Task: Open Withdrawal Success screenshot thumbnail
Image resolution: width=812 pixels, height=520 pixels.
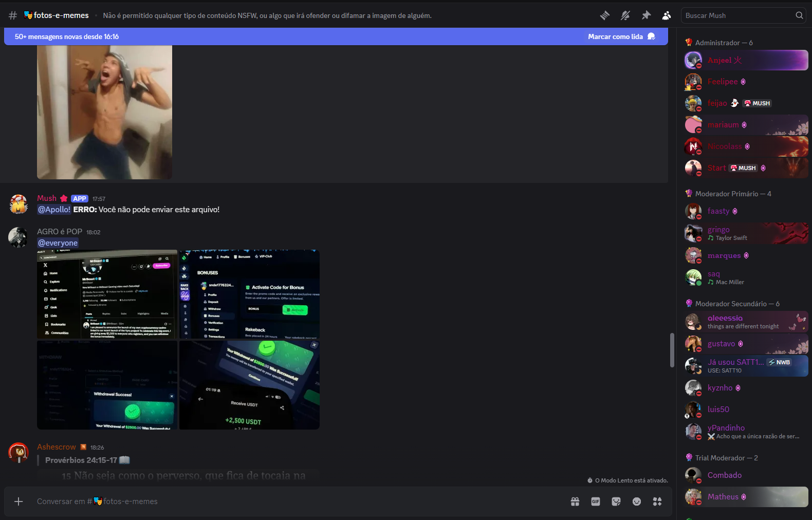Action: click(x=107, y=385)
